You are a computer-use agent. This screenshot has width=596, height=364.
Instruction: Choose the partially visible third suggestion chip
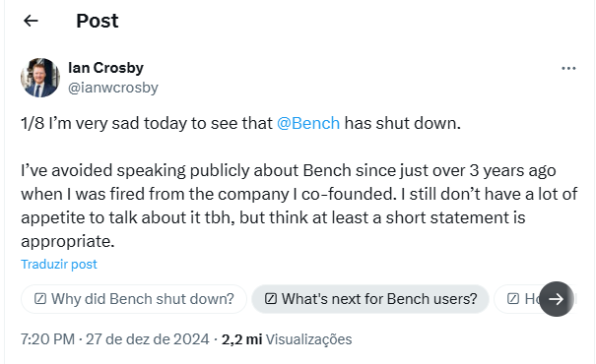[517, 299]
